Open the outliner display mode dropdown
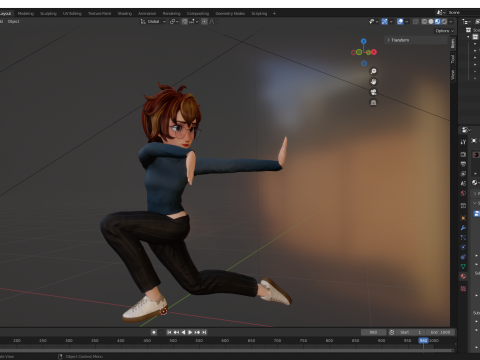The image size is (480, 360). tap(466, 21)
